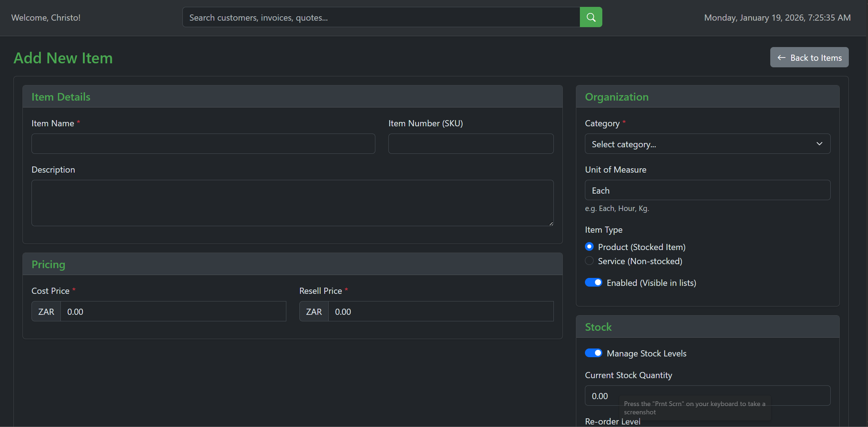Click the Item Name input field
868x427 pixels.
(203, 144)
